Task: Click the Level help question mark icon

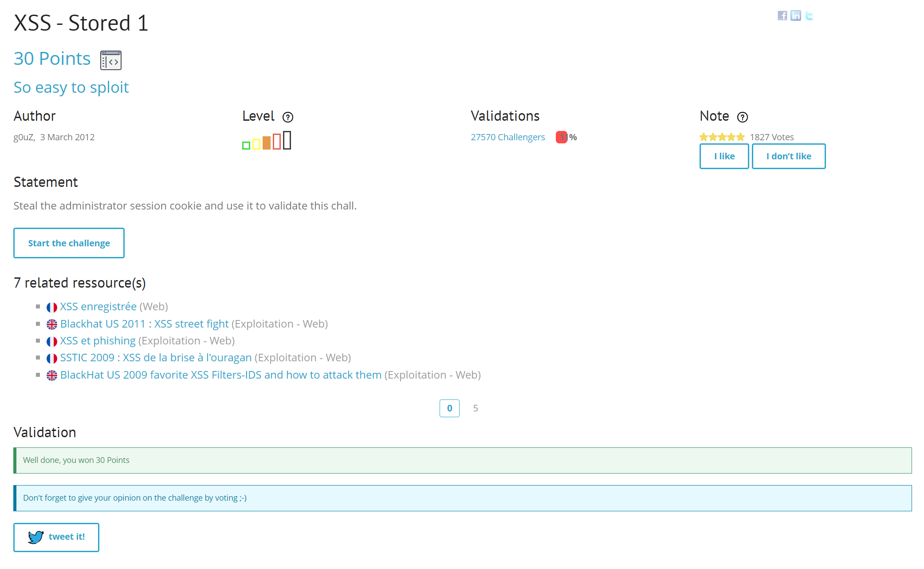Action: (x=288, y=117)
